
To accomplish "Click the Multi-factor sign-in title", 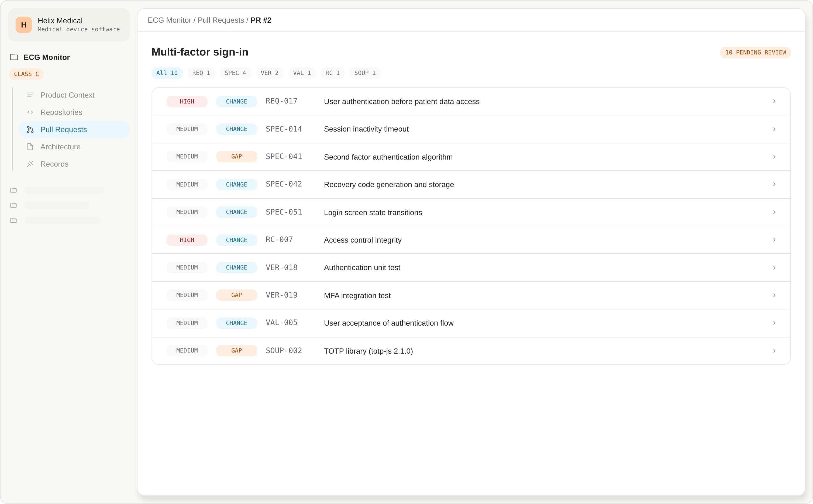I will coord(200,52).
